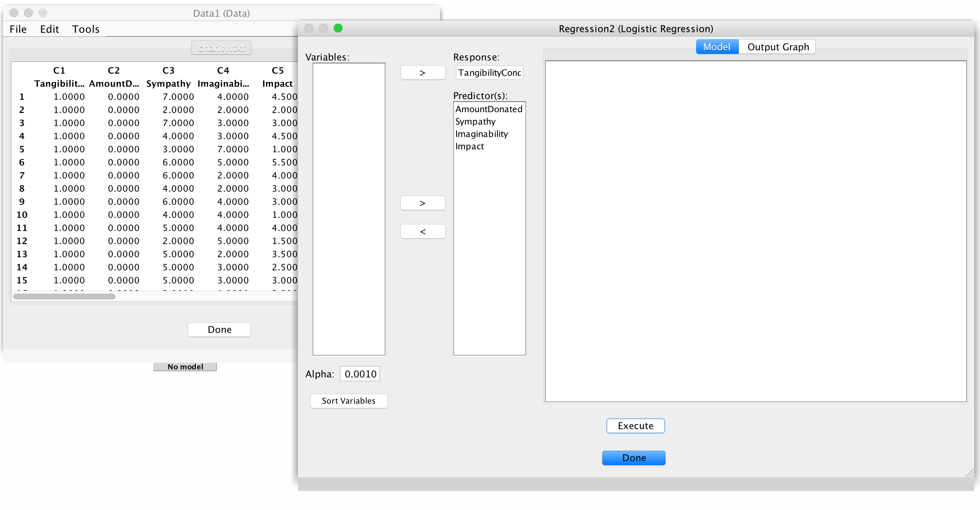Click the left arrow to remove a predictor
This screenshot has height=510, width=980.
[422, 231]
